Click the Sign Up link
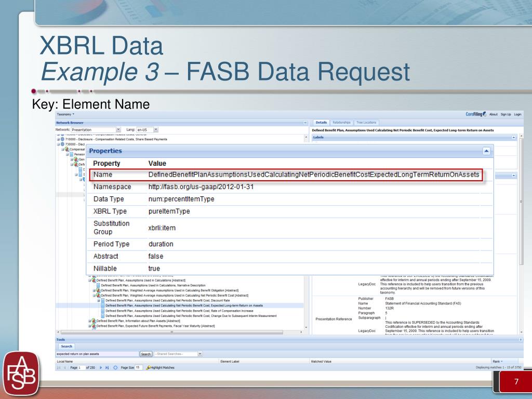 pyautogui.click(x=506, y=114)
